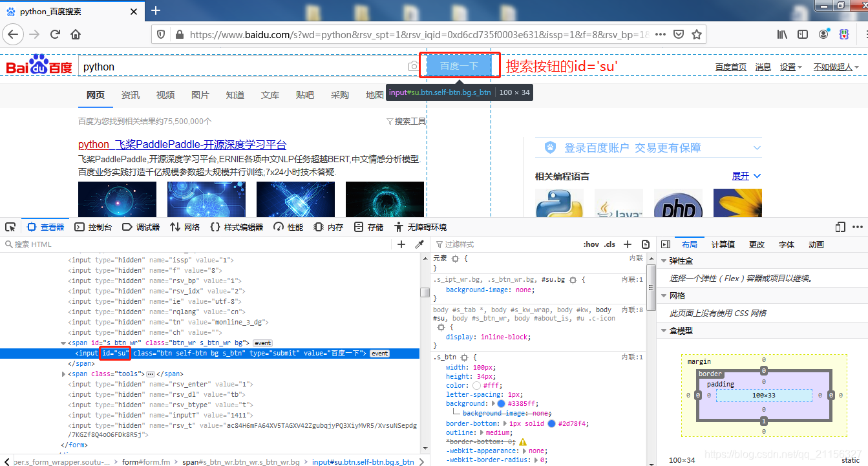Click the #3385ff background color swatch
This screenshot has height=466, width=868.
tap(501, 404)
